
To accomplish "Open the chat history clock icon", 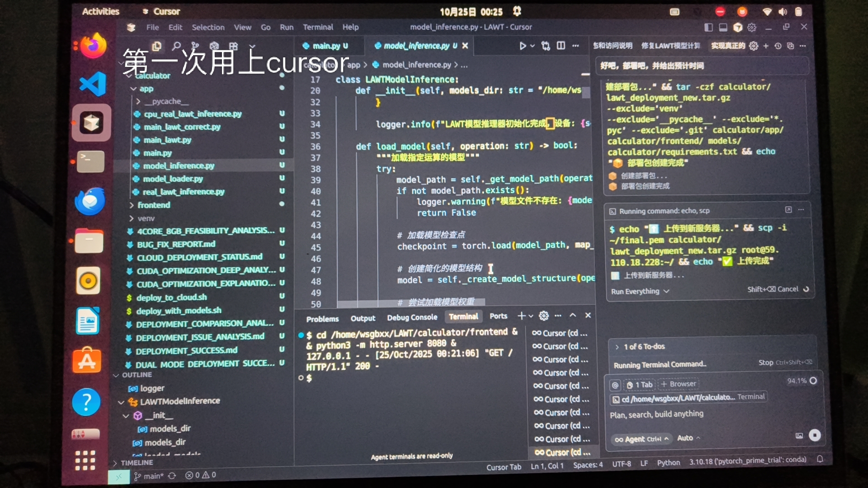I will point(778,46).
